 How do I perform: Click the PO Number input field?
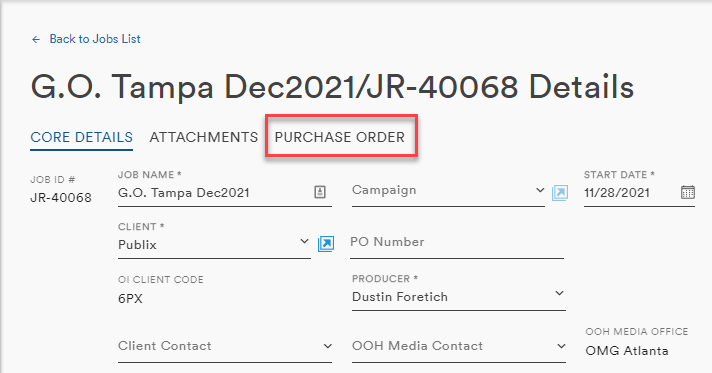[457, 243]
